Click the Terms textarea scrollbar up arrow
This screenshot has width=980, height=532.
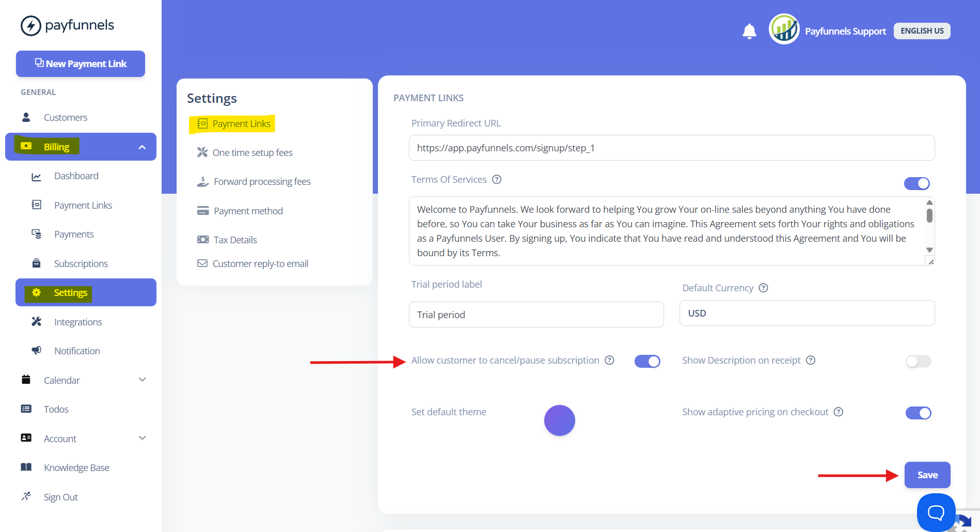point(929,202)
